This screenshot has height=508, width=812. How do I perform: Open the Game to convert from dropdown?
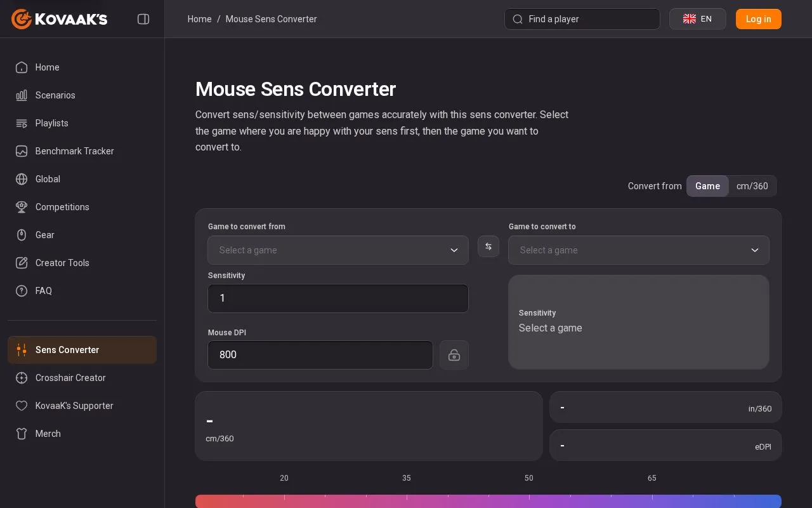(x=338, y=250)
